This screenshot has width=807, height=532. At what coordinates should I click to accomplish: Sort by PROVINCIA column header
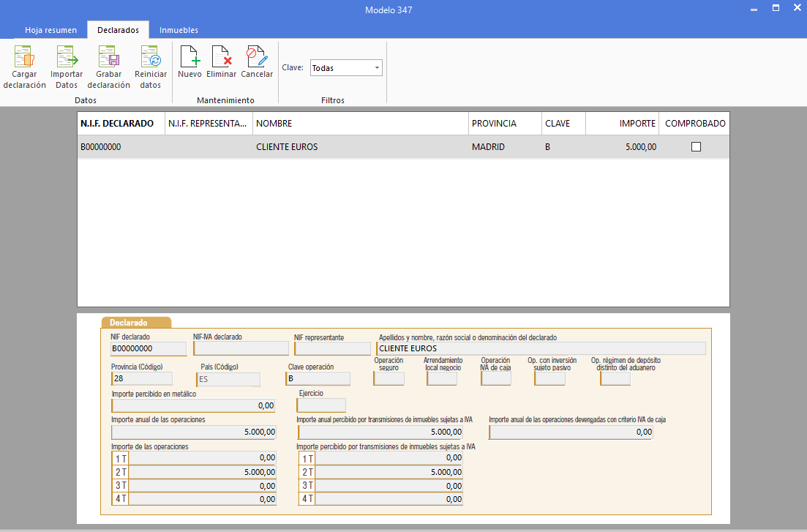[x=505, y=124]
